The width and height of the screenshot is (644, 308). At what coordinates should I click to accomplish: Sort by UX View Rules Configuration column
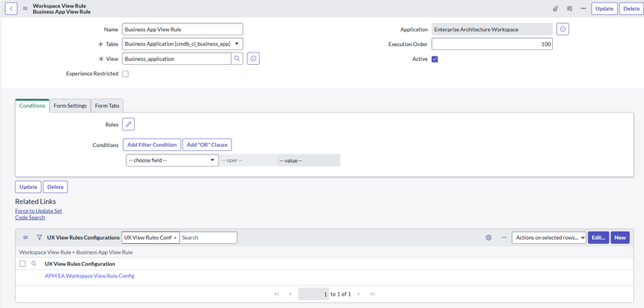click(x=80, y=264)
